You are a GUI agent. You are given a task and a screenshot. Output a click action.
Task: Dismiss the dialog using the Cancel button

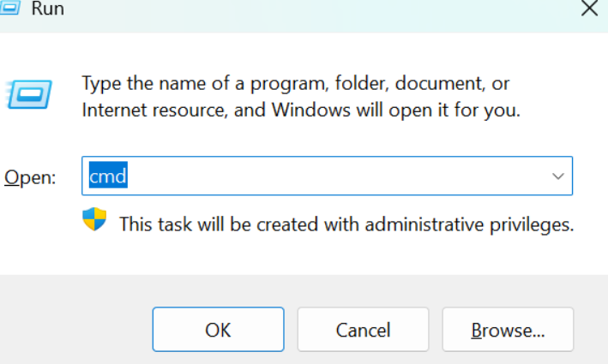pyautogui.click(x=363, y=330)
